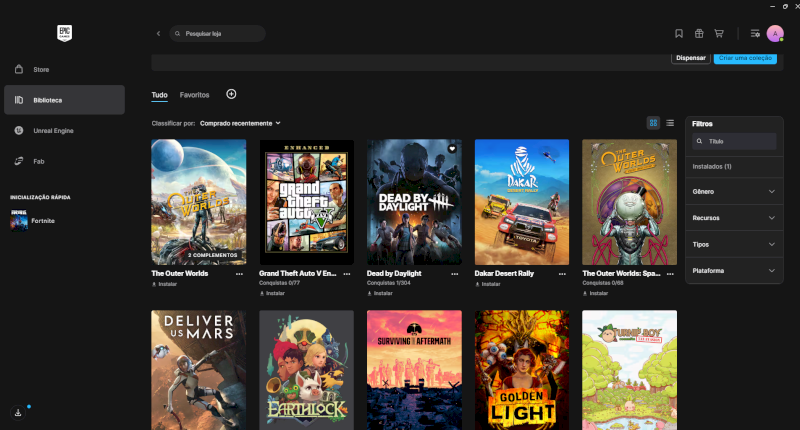Click the Store bag icon
Image resolution: width=800 pixels, height=430 pixels.
tap(19, 69)
